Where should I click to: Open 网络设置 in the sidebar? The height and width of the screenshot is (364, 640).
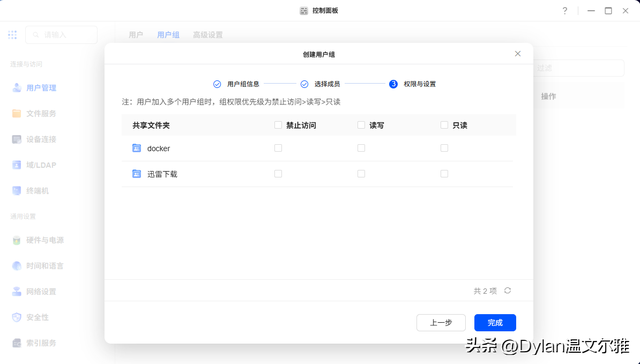(34, 291)
